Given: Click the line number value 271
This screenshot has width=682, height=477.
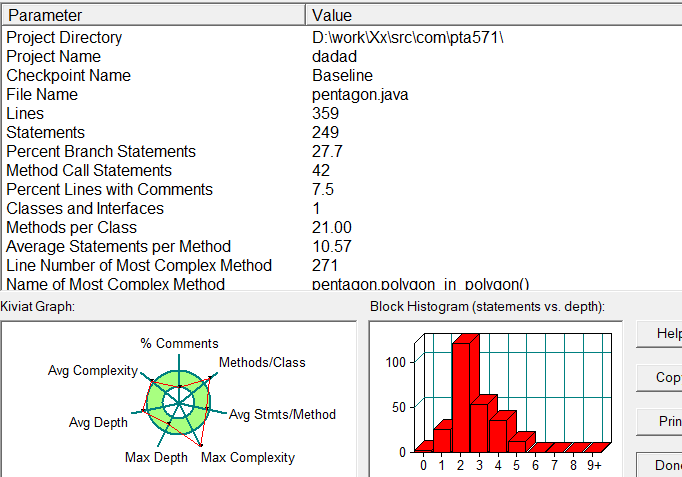Looking at the screenshot, I should pyautogui.click(x=324, y=266).
